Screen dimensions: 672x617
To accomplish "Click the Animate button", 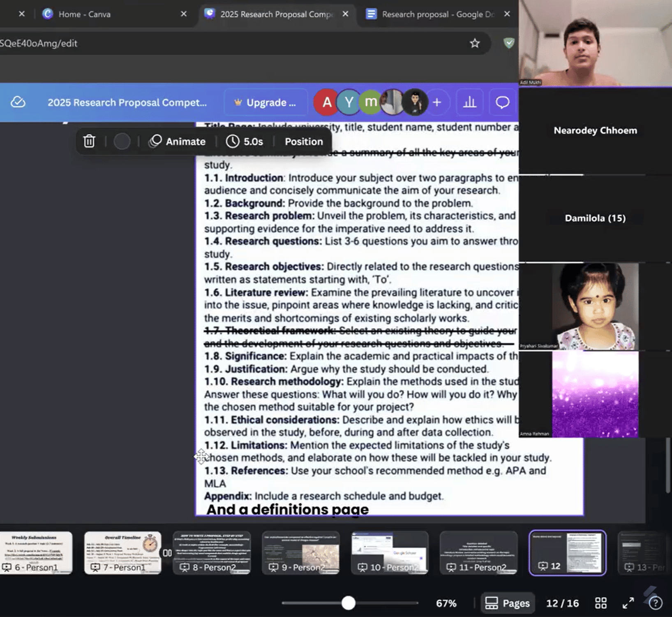I will click(178, 141).
